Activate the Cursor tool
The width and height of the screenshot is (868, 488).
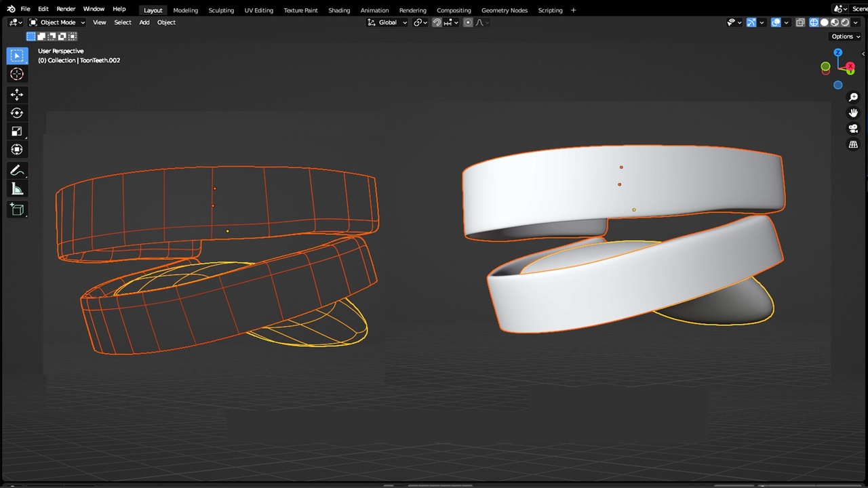pyautogui.click(x=17, y=74)
